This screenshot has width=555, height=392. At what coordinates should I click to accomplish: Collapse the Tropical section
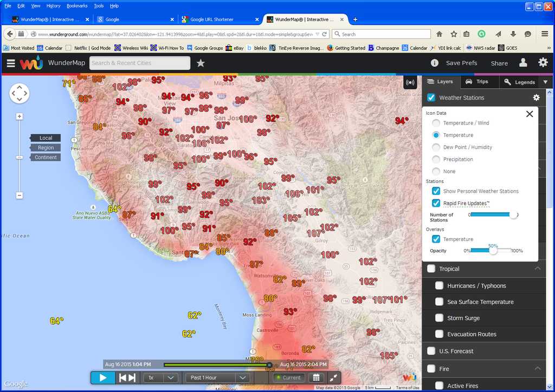point(537,269)
